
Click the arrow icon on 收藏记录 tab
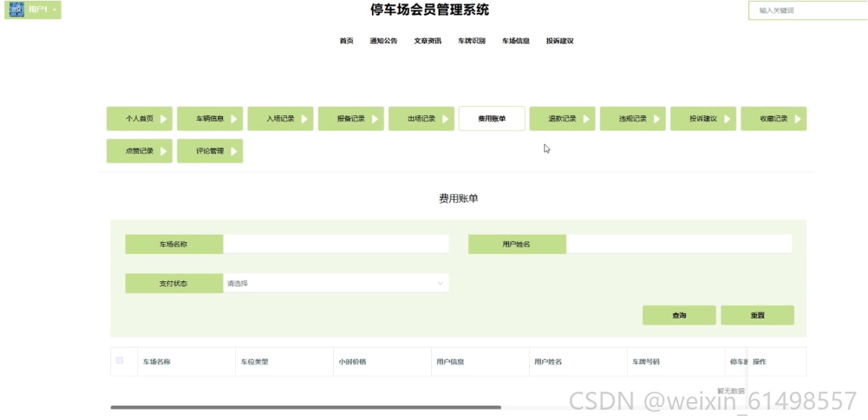point(798,119)
